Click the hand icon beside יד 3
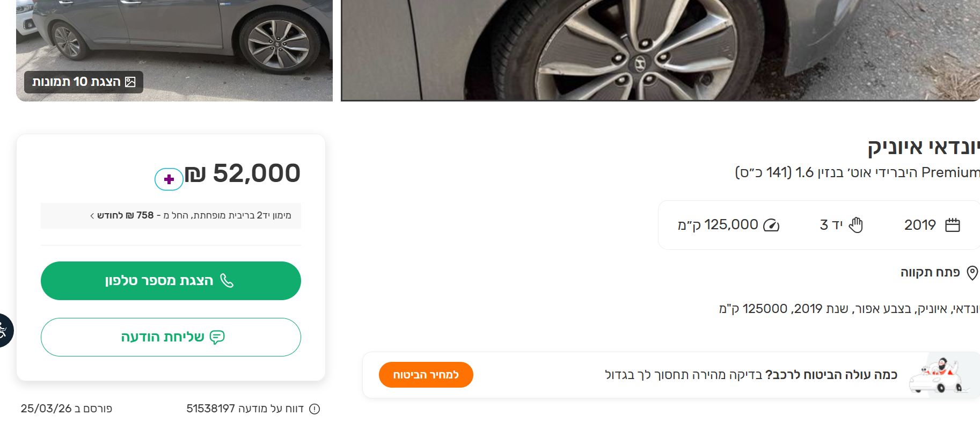The height and width of the screenshot is (422, 980). pyautogui.click(x=854, y=225)
